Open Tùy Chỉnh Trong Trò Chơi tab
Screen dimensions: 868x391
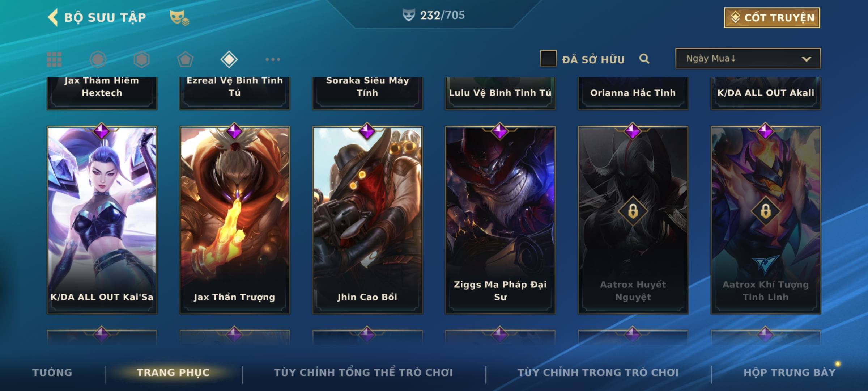click(x=598, y=373)
